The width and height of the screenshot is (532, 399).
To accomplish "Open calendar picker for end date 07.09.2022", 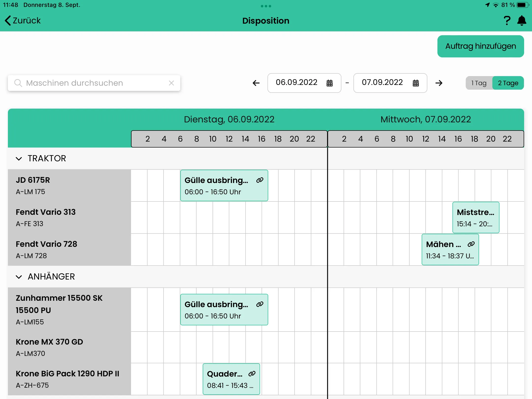I will coord(416,83).
